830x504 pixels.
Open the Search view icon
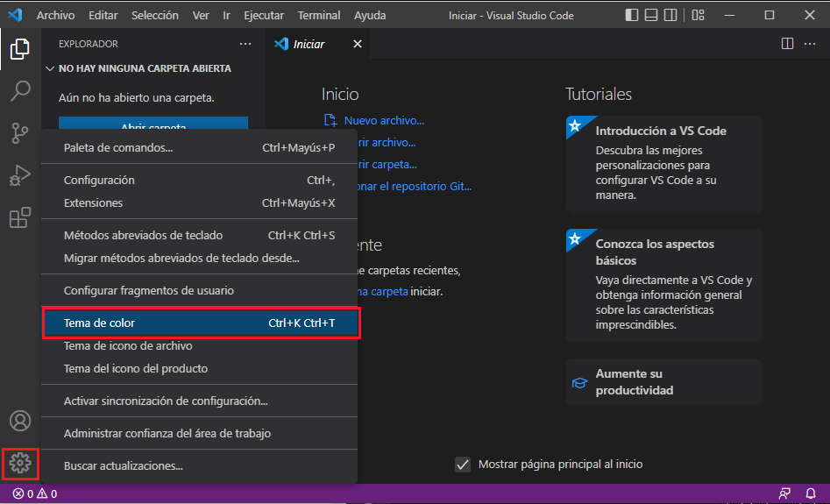(20, 91)
